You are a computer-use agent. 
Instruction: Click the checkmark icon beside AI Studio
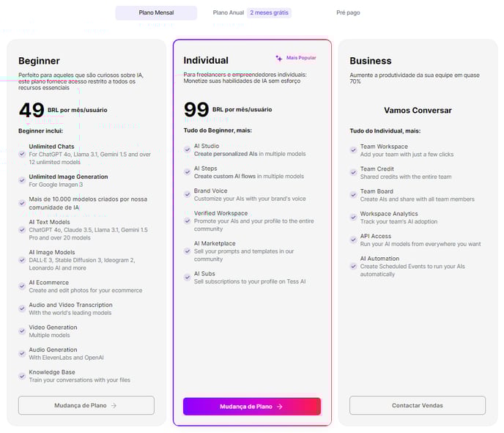pos(188,149)
